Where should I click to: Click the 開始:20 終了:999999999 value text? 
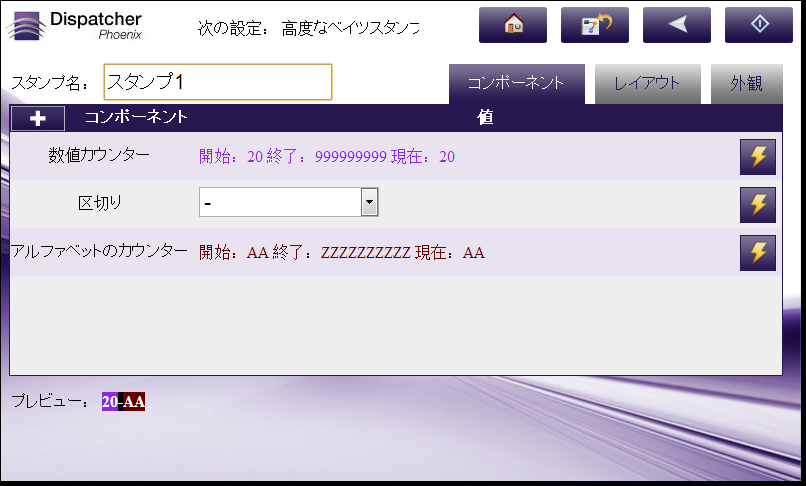click(327, 156)
